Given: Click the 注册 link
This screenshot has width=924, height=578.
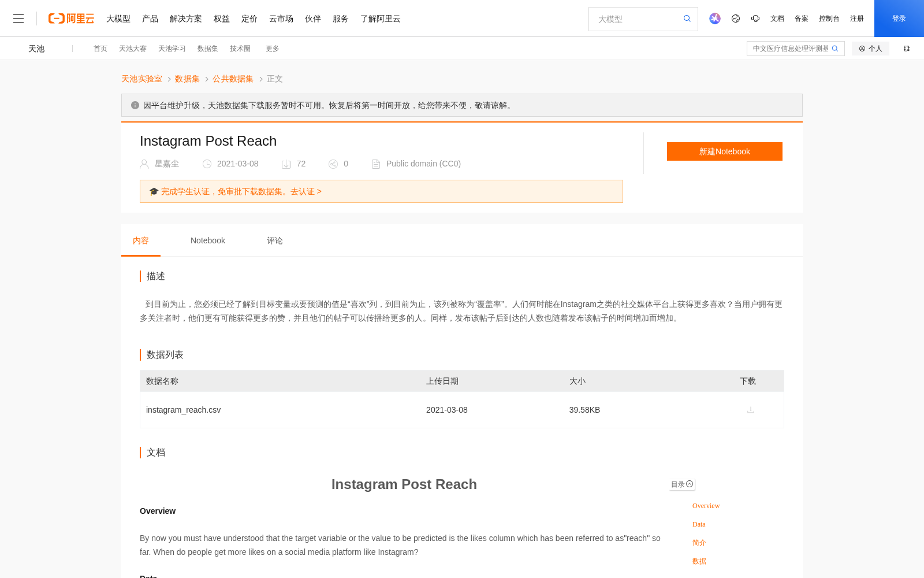Looking at the screenshot, I should click(857, 18).
